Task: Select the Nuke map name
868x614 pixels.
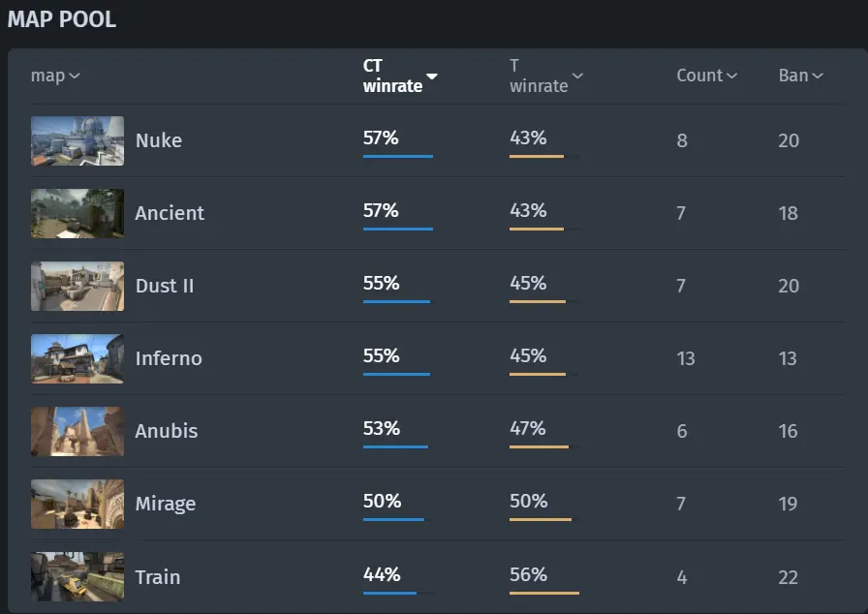Action: coord(159,140)
